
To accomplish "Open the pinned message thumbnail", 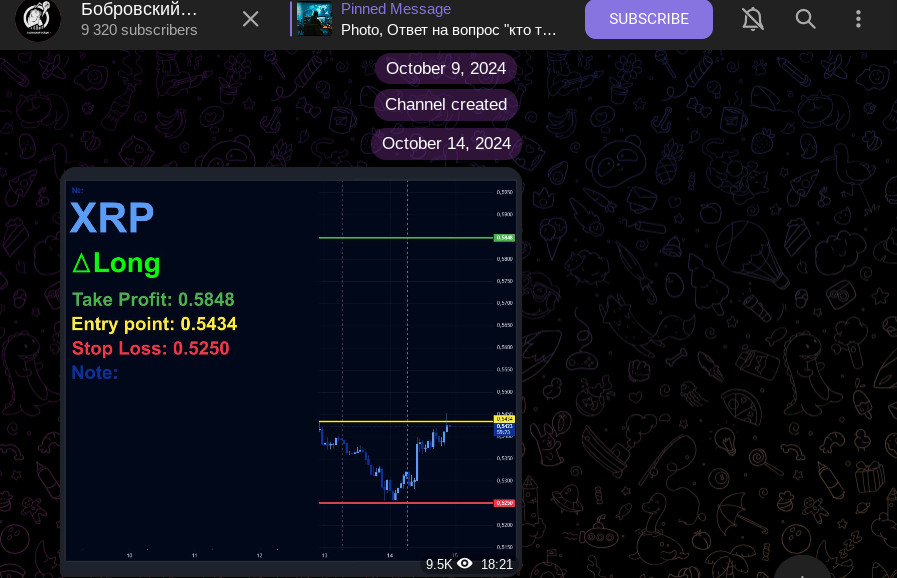I will [x=314, y=18].
